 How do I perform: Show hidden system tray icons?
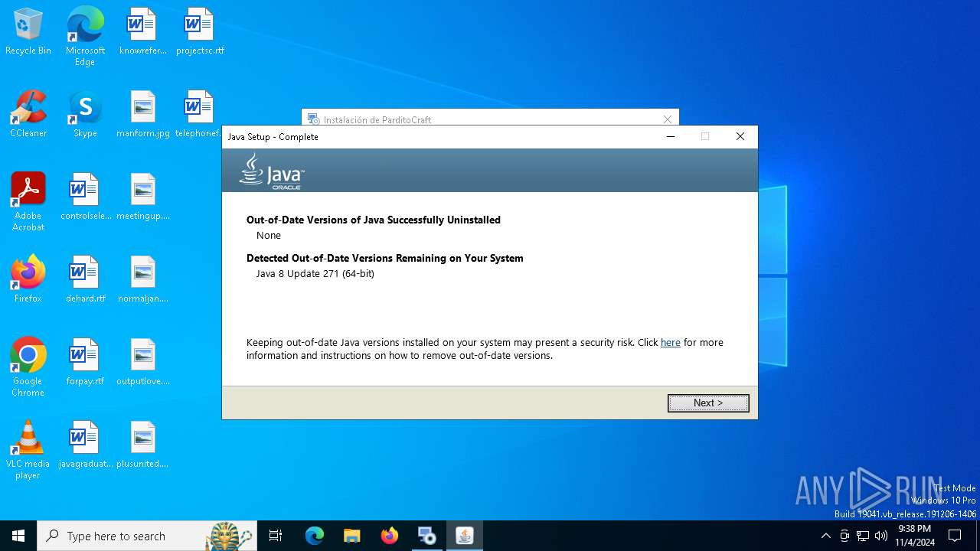825,536
